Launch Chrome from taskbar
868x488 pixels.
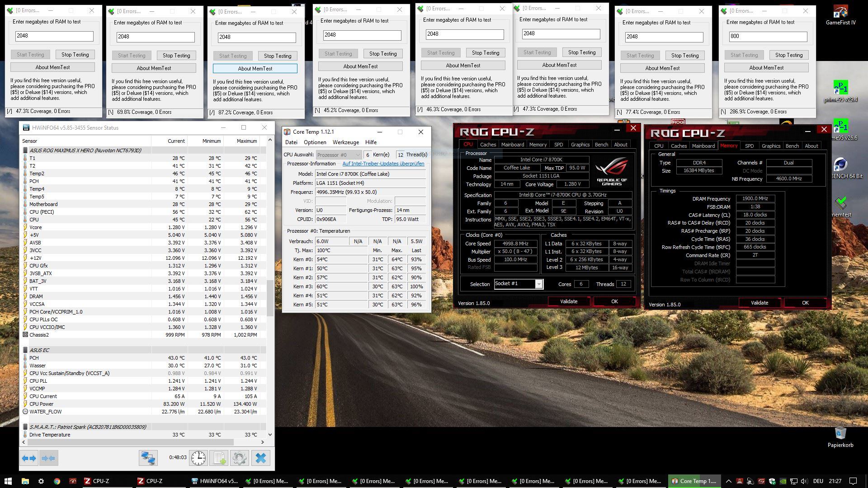pyautogui.click(x=57, y=481)
